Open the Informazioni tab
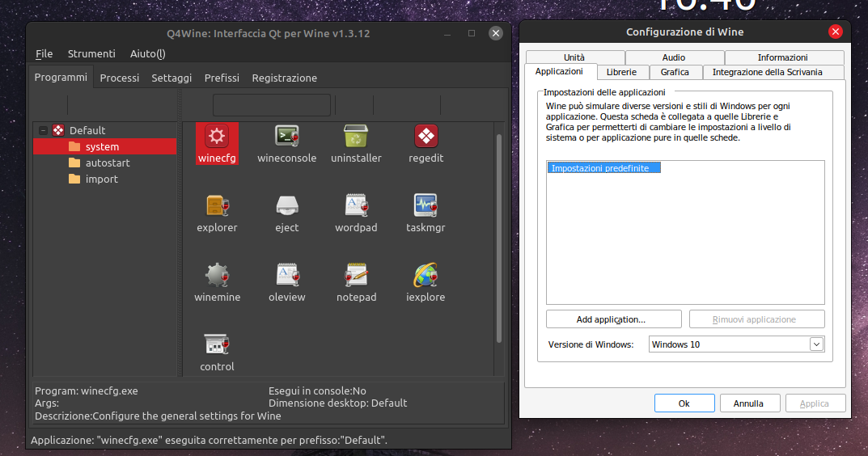 (x=783, y=57)
